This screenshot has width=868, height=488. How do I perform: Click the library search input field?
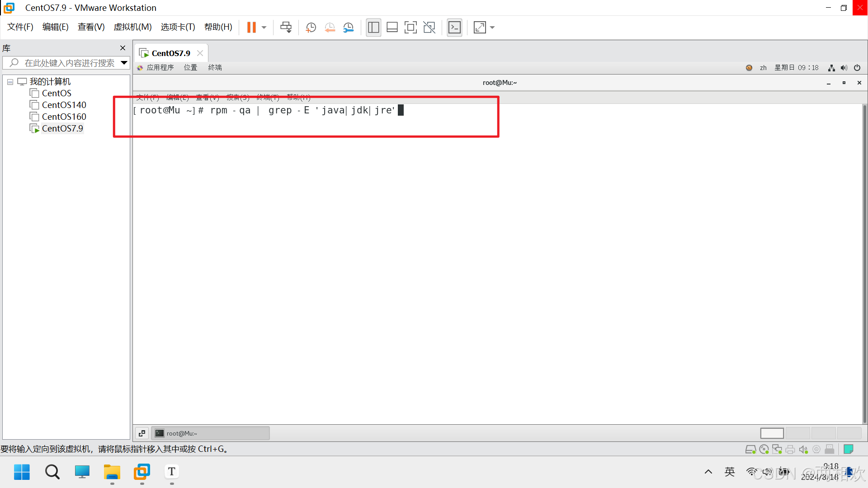coord(69,63)
